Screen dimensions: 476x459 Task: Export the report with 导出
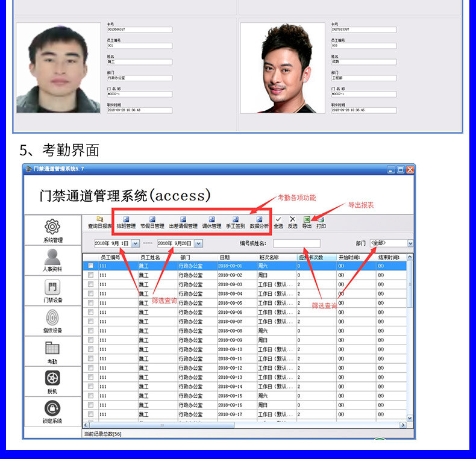pos(307,222)
